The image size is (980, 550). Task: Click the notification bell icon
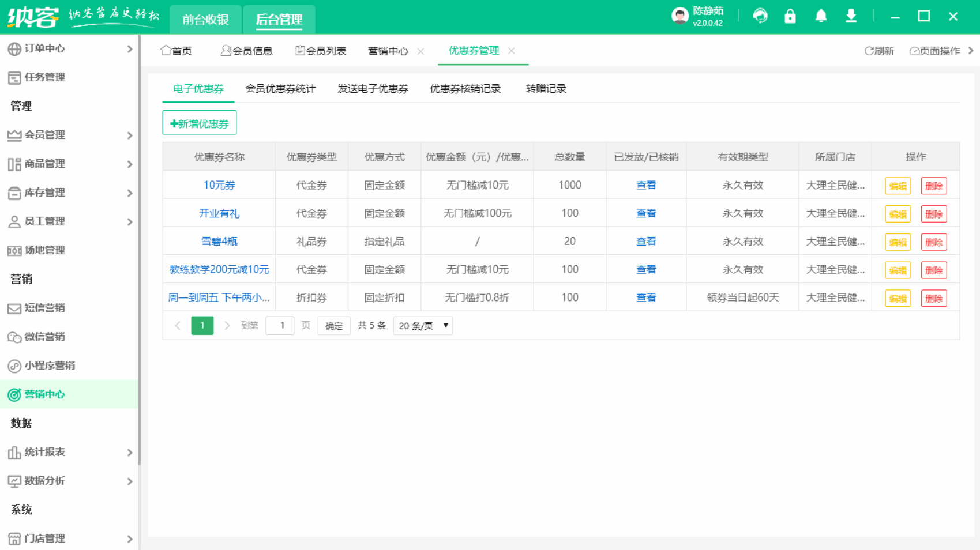click(x=821, y=16)
